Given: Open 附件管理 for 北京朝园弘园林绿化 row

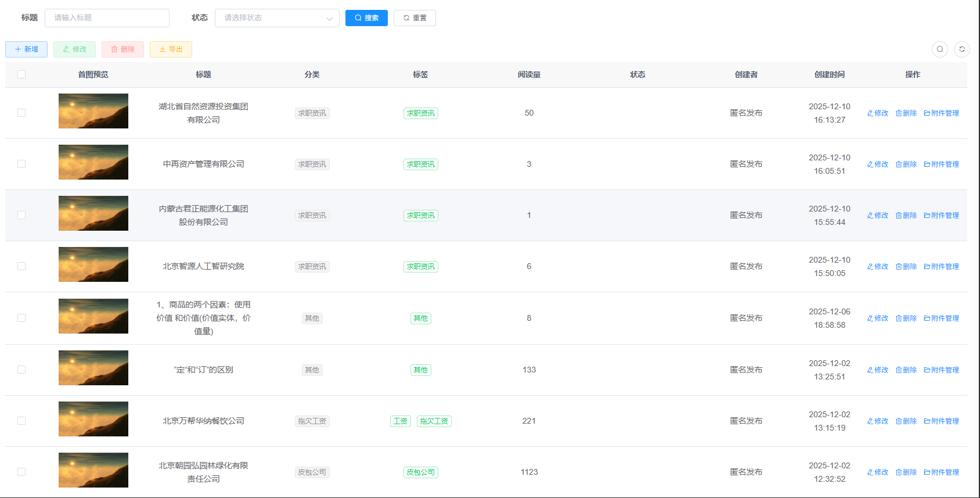Looking at the screenshot, I should tap(942, 472).
